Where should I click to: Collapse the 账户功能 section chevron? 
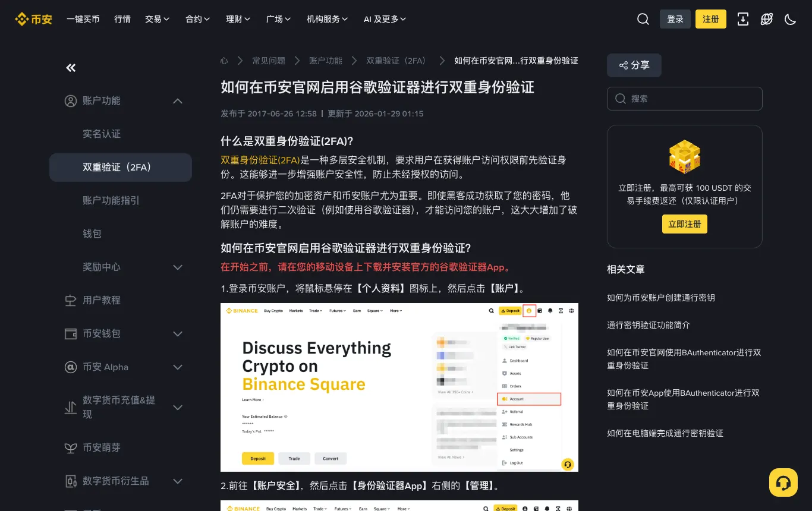click(x=177, y=101)
